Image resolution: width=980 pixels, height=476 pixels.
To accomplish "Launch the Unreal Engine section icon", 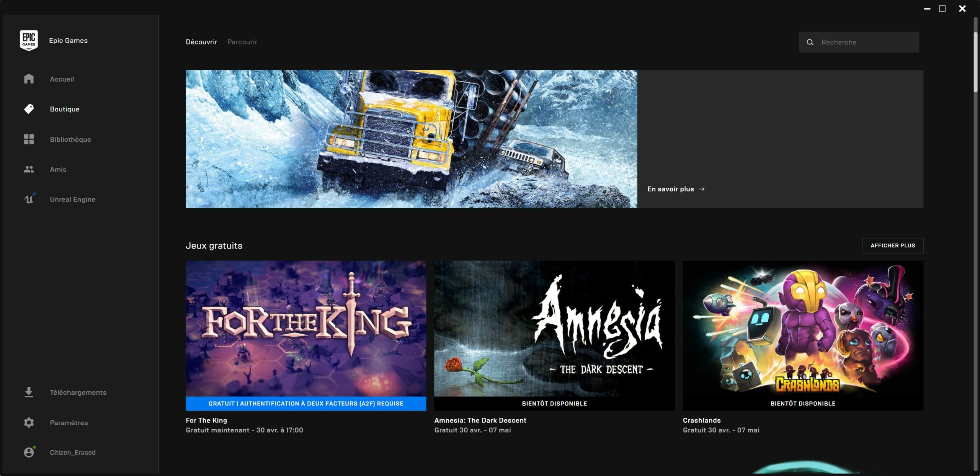I will [29, 199].
